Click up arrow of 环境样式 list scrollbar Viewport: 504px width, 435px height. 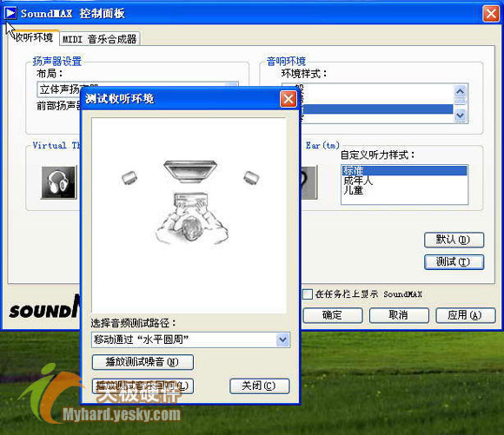pyautogui.click(x=461, y=91)
